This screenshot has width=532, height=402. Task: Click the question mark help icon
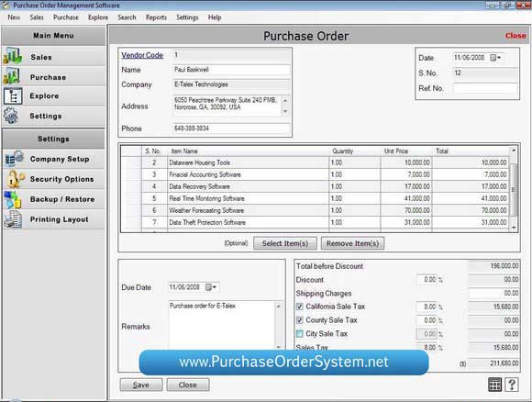512,385
